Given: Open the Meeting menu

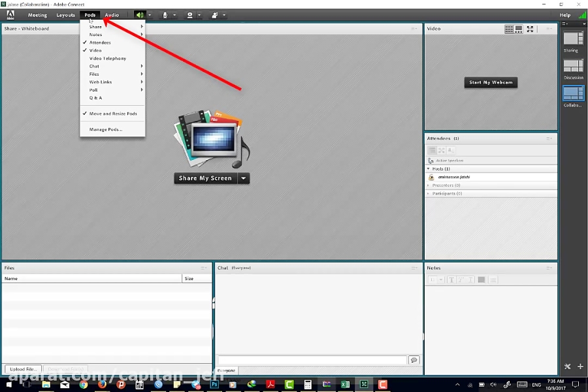Looking at the screenshot, I should [37, 14].
